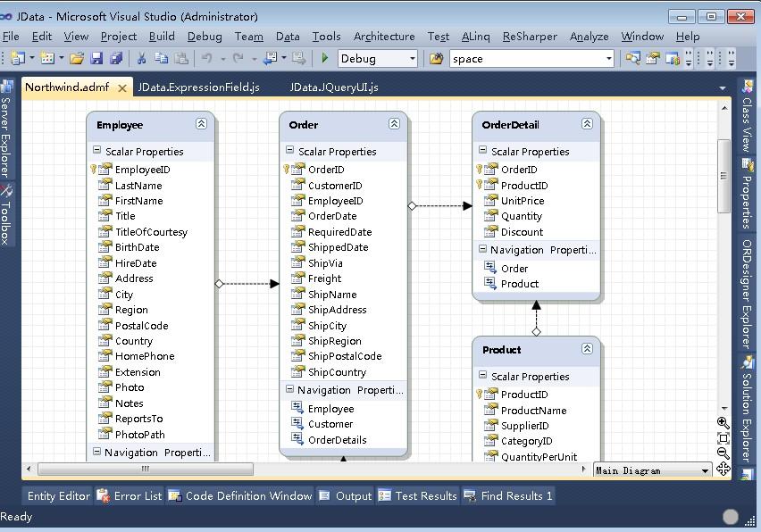Zoom in on the diagram

click(723, 423)
